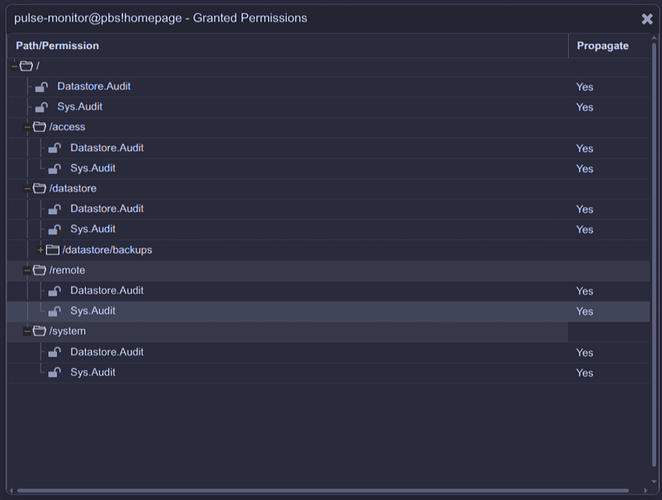
Task: Click Yes value for /system Sys.Audit
Action: coord(585,373)
